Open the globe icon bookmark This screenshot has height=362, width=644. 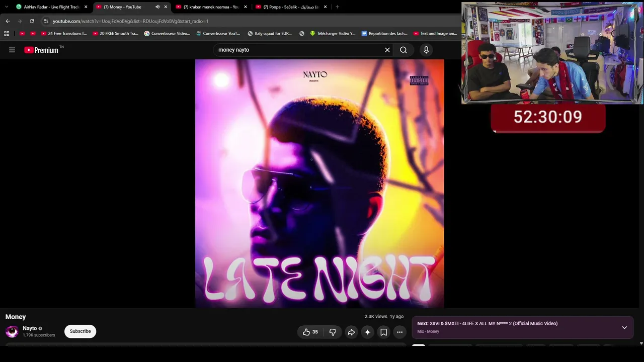coord(302,34)
